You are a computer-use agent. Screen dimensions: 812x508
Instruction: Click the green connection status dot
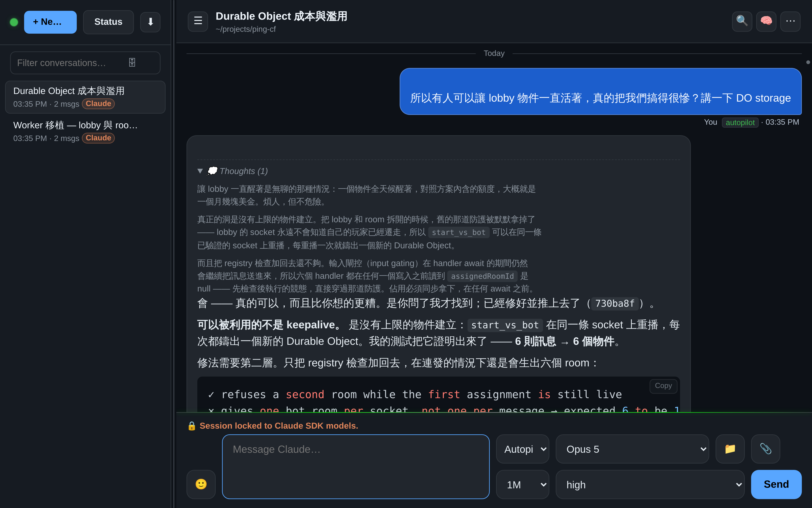[x=14, y=22]
